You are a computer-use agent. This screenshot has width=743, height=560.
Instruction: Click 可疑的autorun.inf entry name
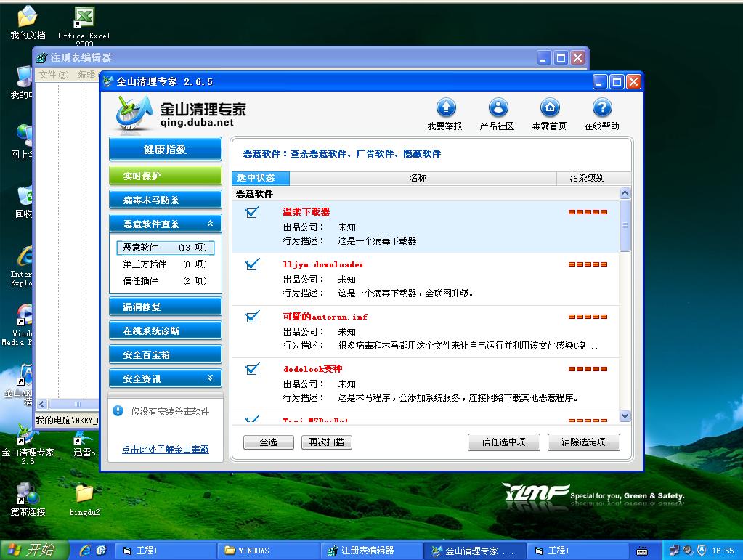pyautogui.click(x=325, y=317)
